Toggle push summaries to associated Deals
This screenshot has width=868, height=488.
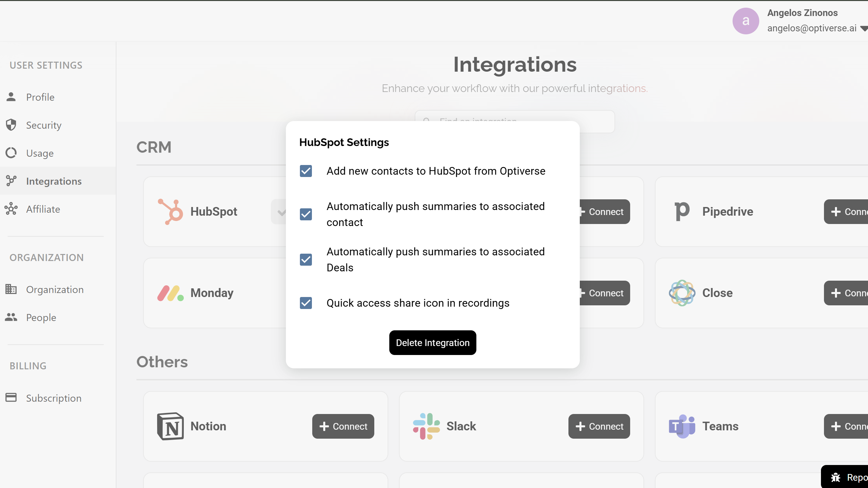pyautogui.click(x=306, y=260)
